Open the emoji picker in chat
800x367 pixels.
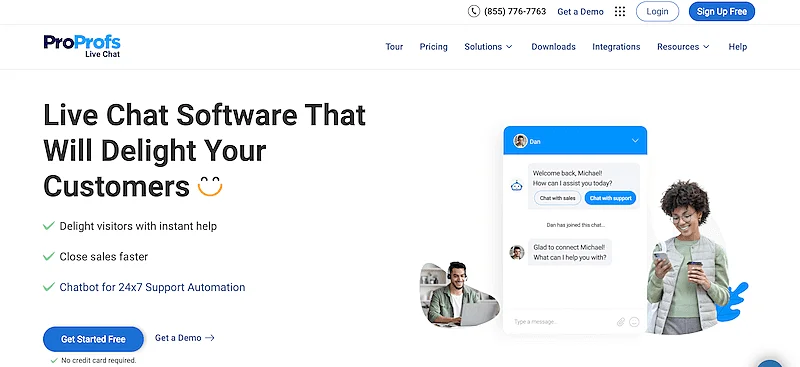coord(634,322)
